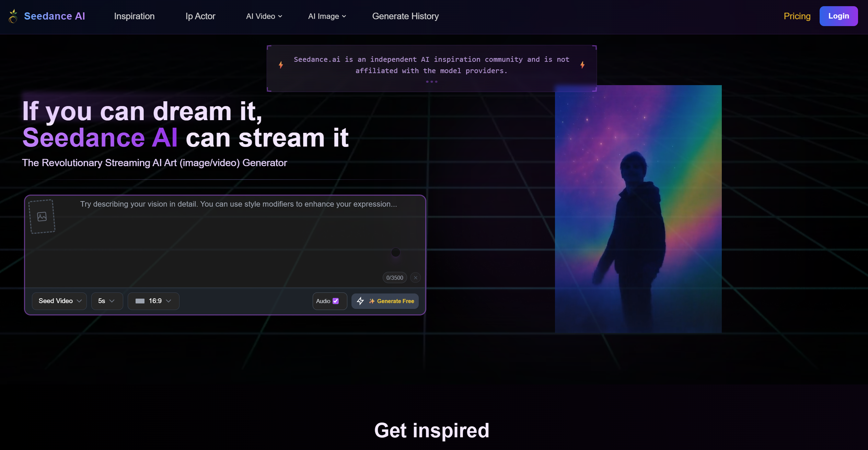Click the silhouette preview image
868x450 pixels.
click(x=638, y=209)
